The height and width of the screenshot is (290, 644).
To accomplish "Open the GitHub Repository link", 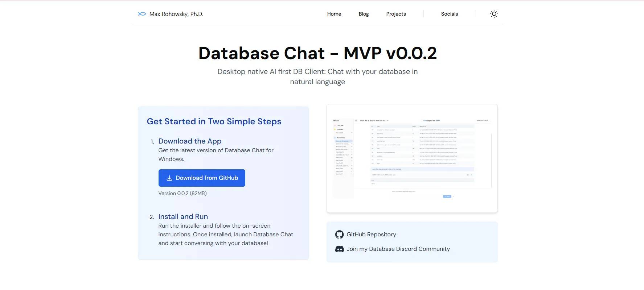I will click(x=371, y=235).
